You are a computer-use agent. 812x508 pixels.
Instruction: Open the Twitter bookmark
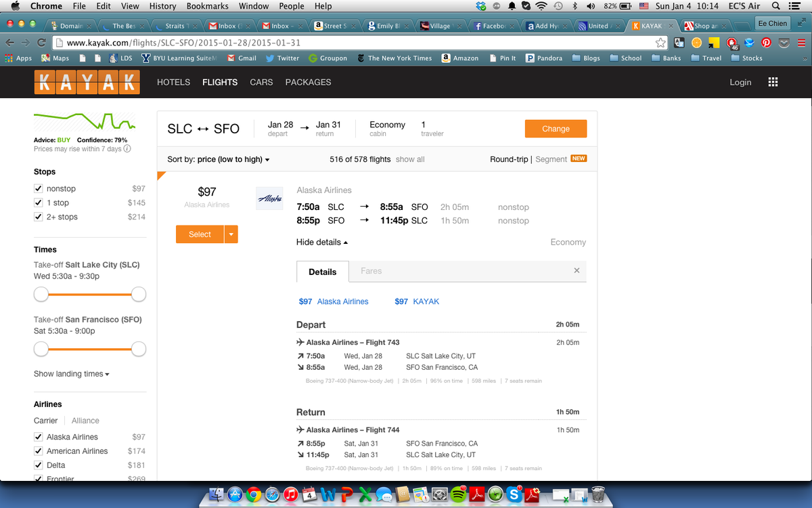coord(282,58)
